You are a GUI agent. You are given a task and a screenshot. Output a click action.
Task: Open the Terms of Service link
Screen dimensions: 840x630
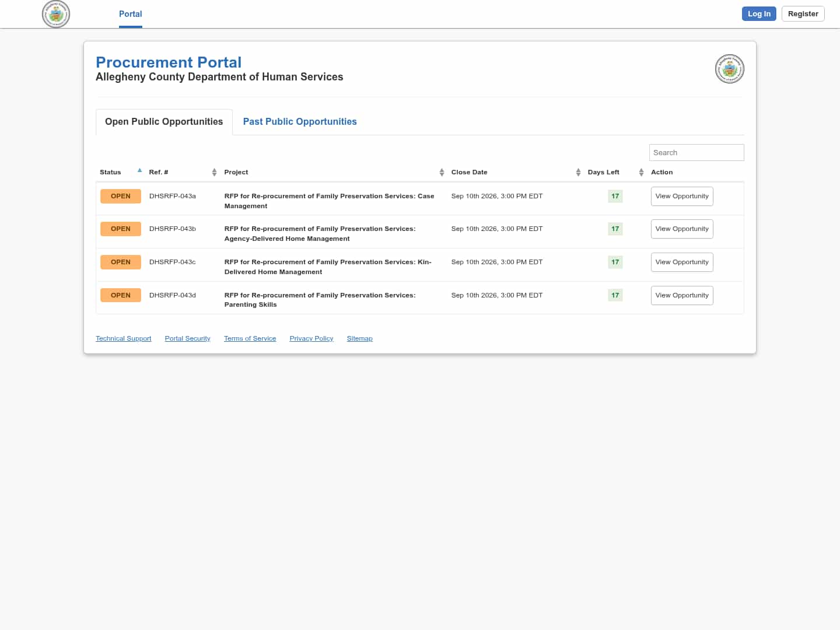click(x=250, y=338)
